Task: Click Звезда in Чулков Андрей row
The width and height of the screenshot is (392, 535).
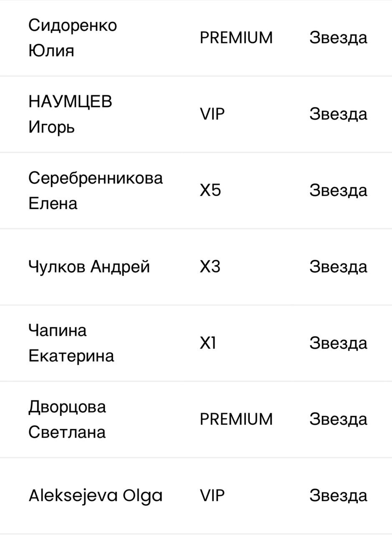Action: pos(338,266)
